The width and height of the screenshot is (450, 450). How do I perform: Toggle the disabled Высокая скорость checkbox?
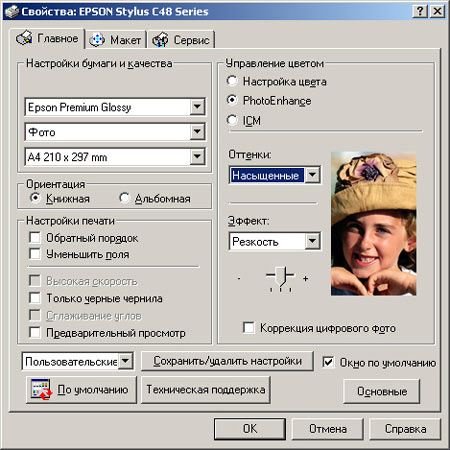pyautogui.click(x=35, y=281)
